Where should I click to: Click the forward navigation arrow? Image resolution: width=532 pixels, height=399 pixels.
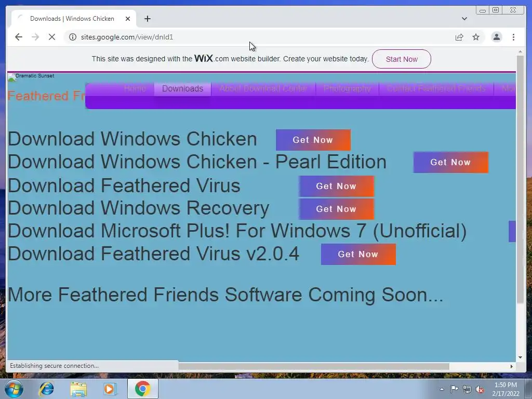pyautogui.click(x=35, y=37)
